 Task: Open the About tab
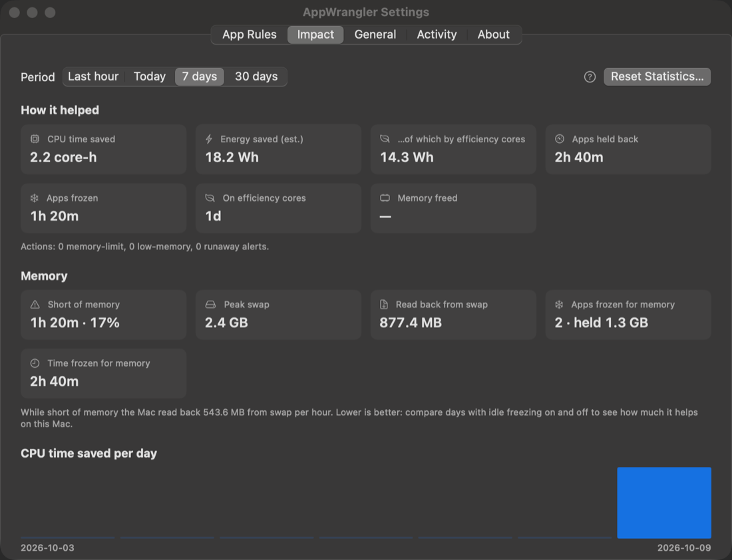click(494, 35)
